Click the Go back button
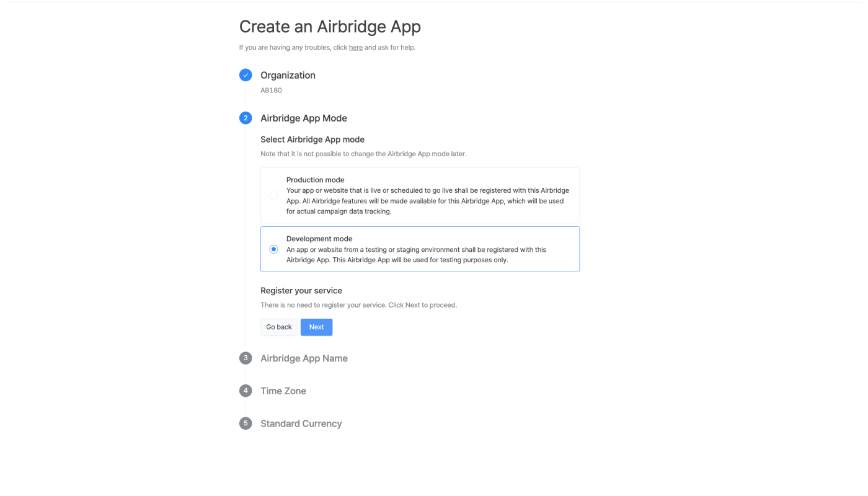This screenshot has height=496, width=868. tap(279, 327)
